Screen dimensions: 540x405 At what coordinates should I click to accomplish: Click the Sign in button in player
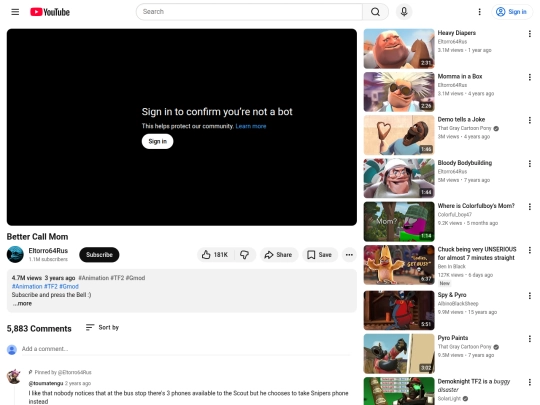(157, 141)
